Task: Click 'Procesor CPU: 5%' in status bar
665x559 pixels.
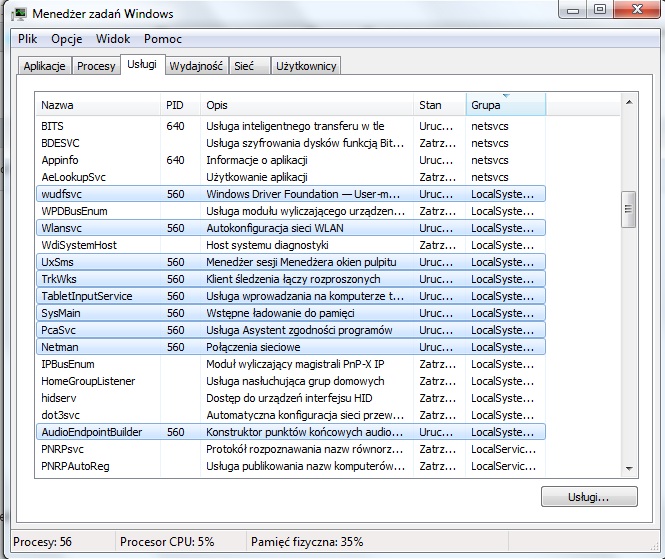Action: 167,542
